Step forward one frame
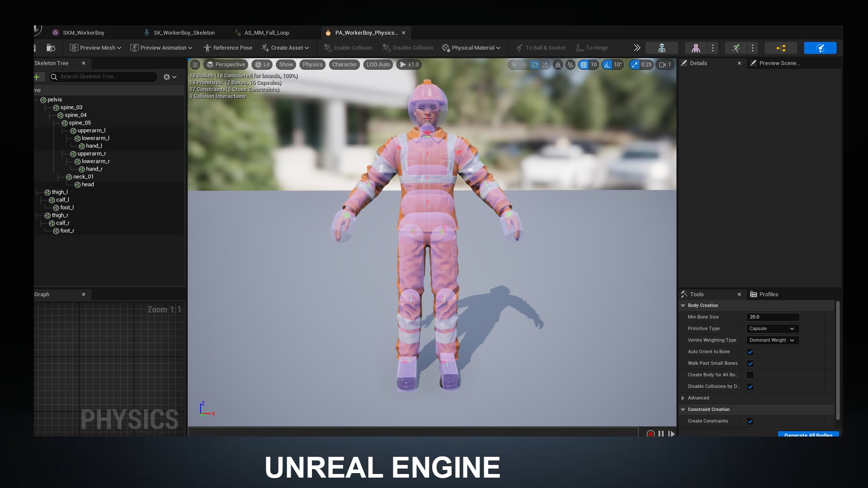The height and width of the screenshot is (488, 868). click(x=671, y=434)
